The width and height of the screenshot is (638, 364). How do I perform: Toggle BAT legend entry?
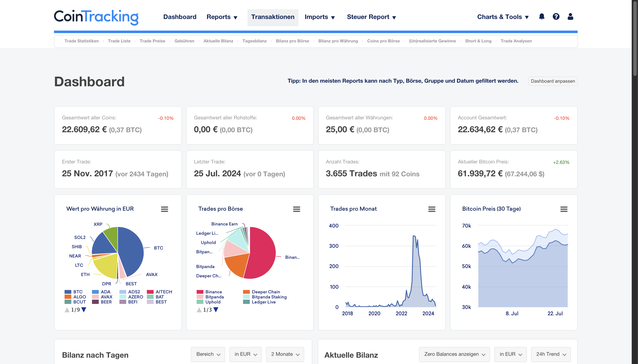[155, 297]
